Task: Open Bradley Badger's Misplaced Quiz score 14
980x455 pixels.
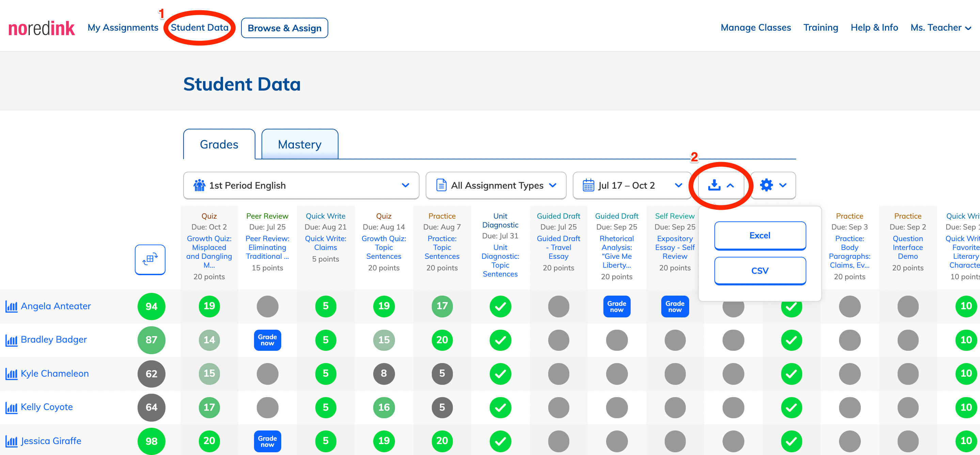Action: pyautogui.click(x=209, y=340)
